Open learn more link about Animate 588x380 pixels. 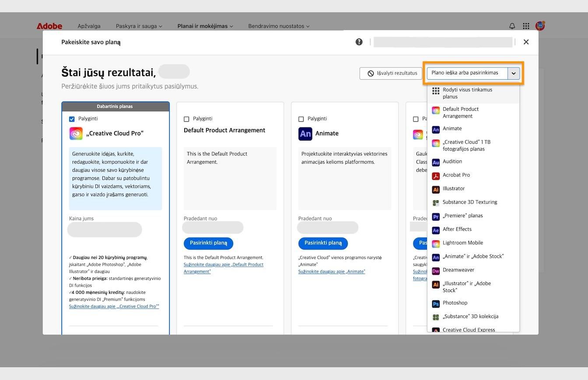coord(332,271)
